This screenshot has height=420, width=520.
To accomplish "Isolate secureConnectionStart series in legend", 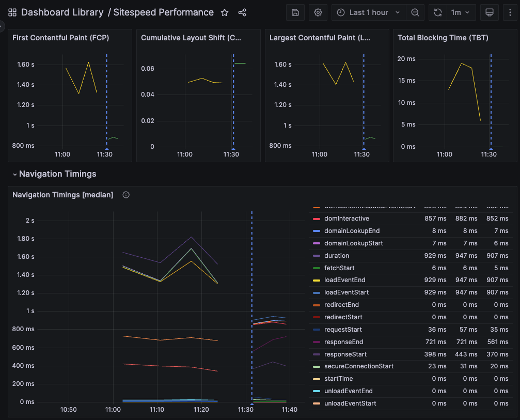I will (x=359, y=366).
